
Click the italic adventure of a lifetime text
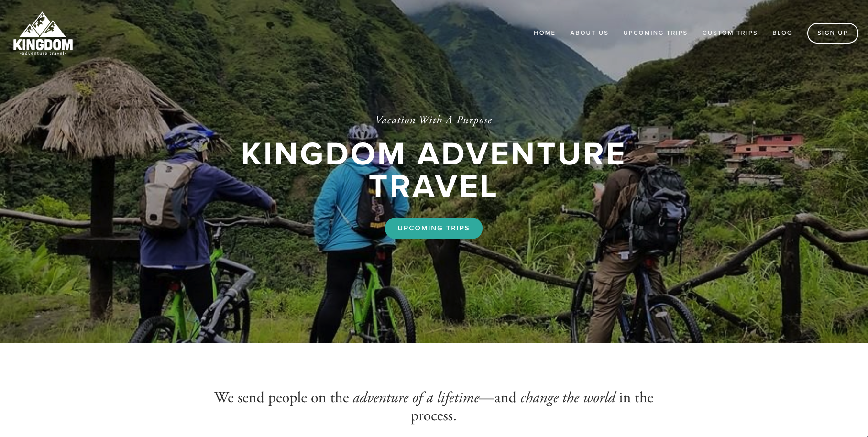[x=416, y=397]
